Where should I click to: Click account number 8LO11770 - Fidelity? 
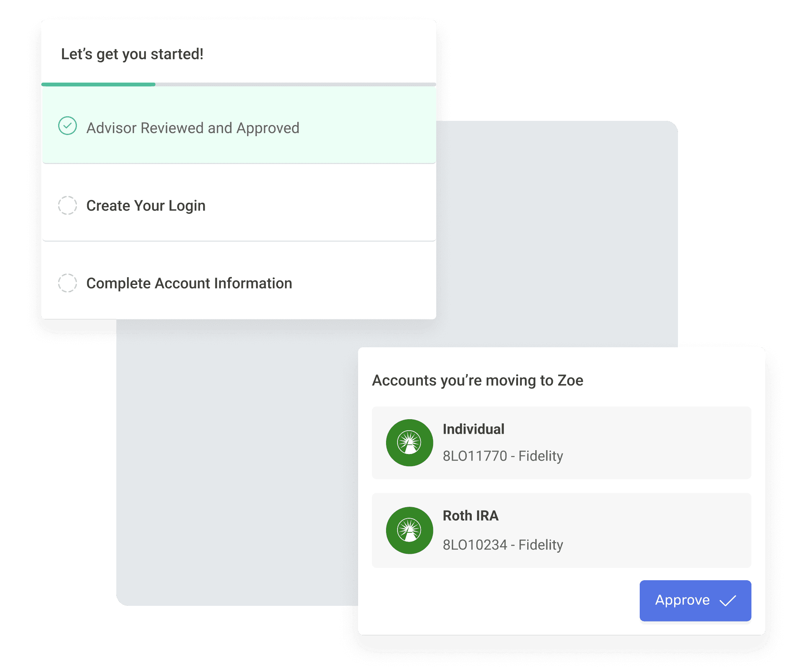pyautogui.click(x=502, y=456)
